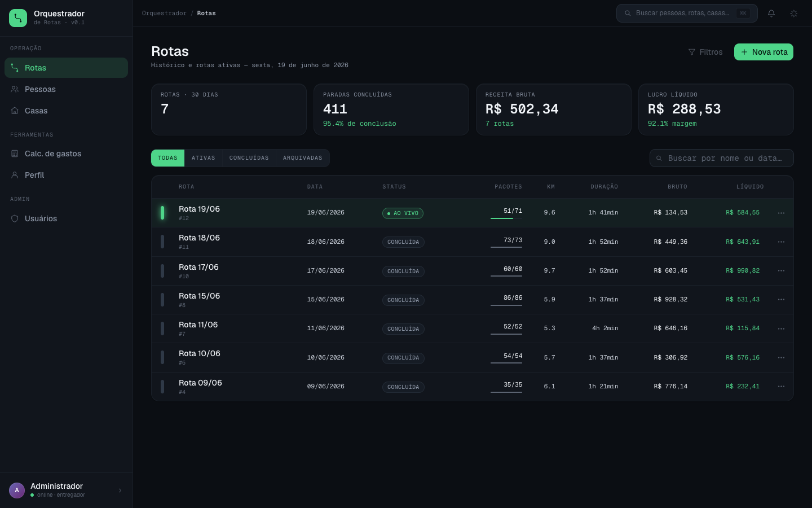The height and width of the screenshot is (508, 812).
Task: Click magnifier icon in table search field
Action: click(x=659, y=158)
